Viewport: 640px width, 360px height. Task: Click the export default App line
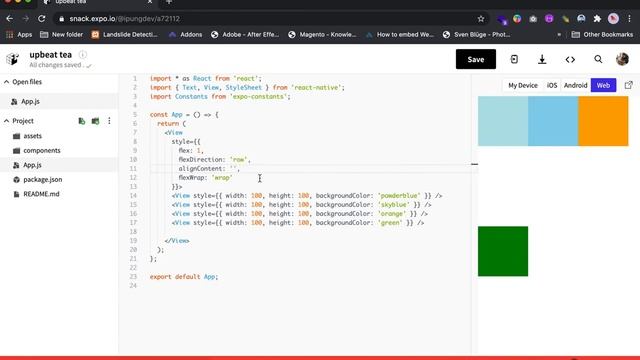pos(184,277)
